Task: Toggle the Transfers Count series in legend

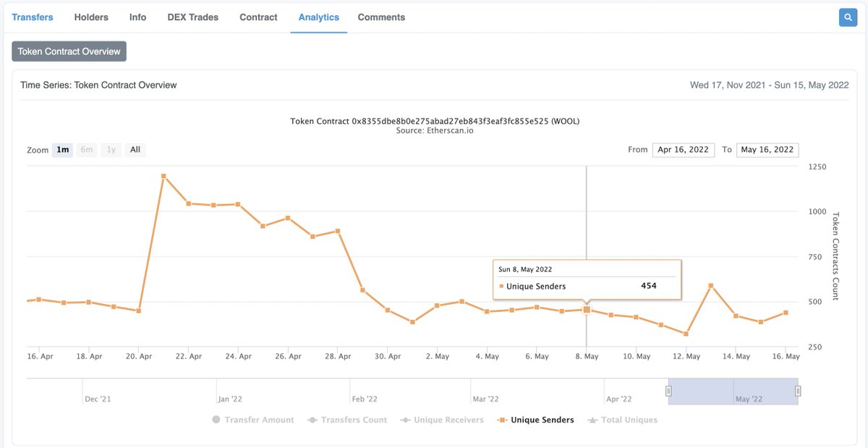Action: tap(347, 420)
